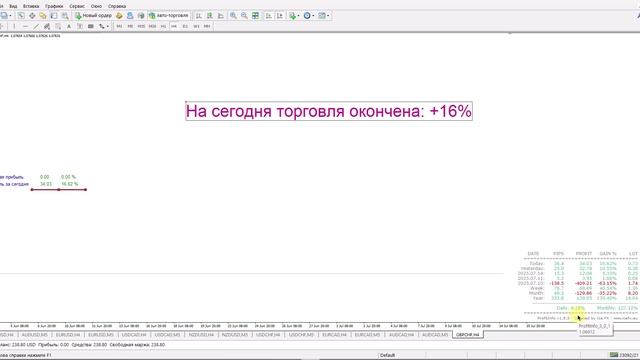This screenshot has height=360, width=640.
Task: Select the GBPCHF,H4 chart tab
Action: click(468, 335)
